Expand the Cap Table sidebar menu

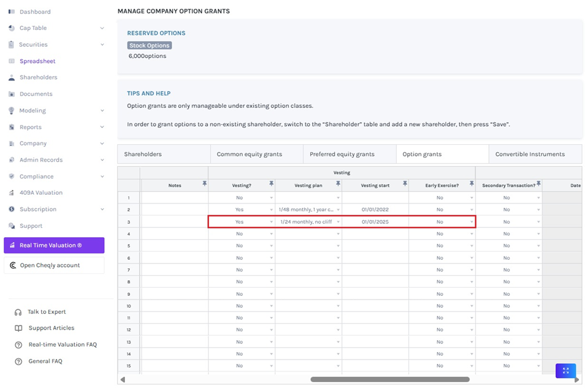point(102,28)
